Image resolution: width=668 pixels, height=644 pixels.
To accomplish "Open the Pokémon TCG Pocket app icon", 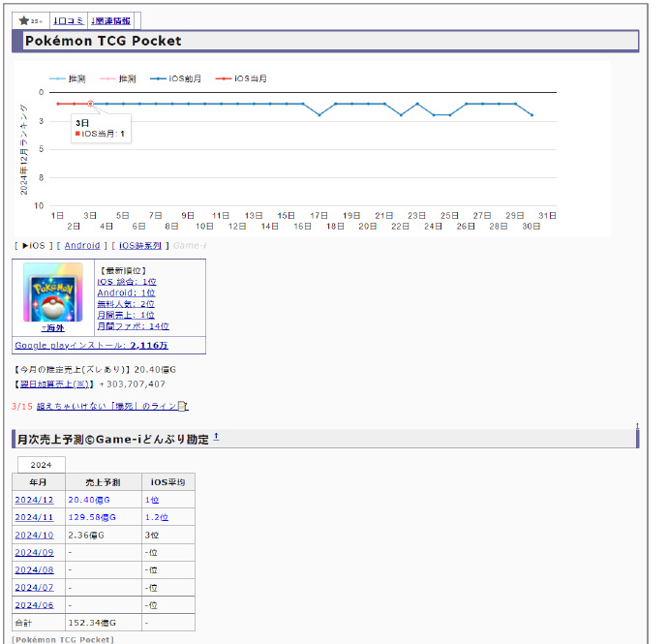I will 53,291.
